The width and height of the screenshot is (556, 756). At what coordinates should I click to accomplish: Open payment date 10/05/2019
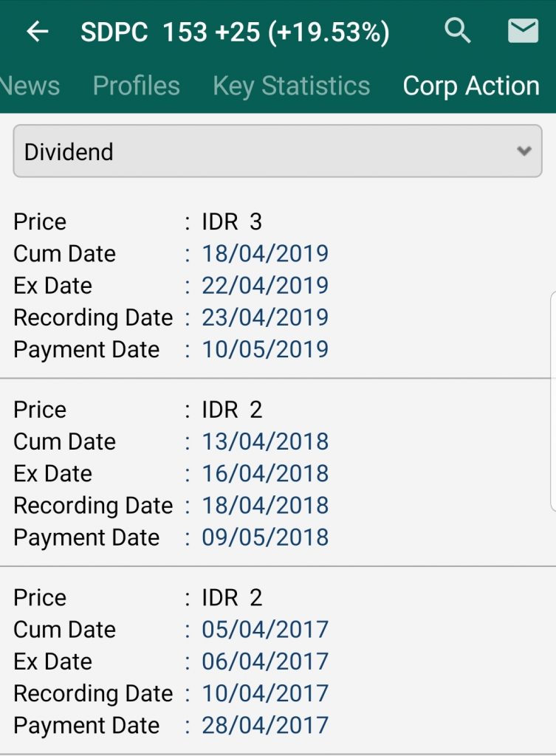265,349
